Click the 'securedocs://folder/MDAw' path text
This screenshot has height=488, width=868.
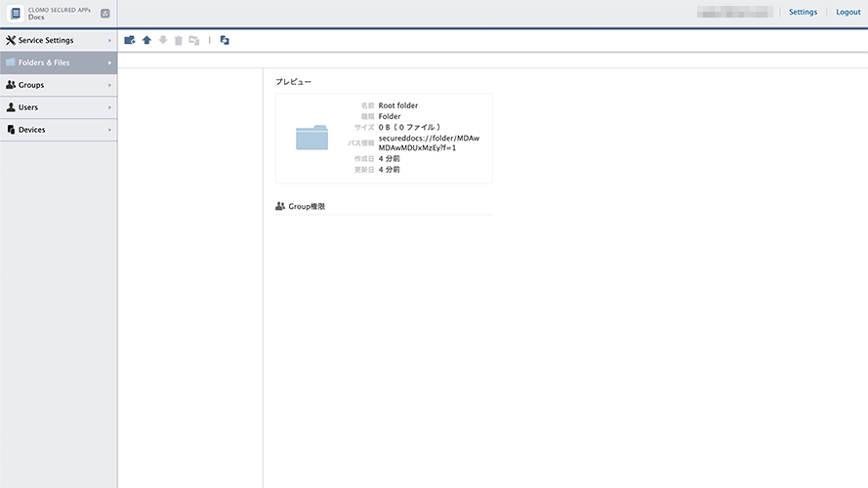click(429, 139)
